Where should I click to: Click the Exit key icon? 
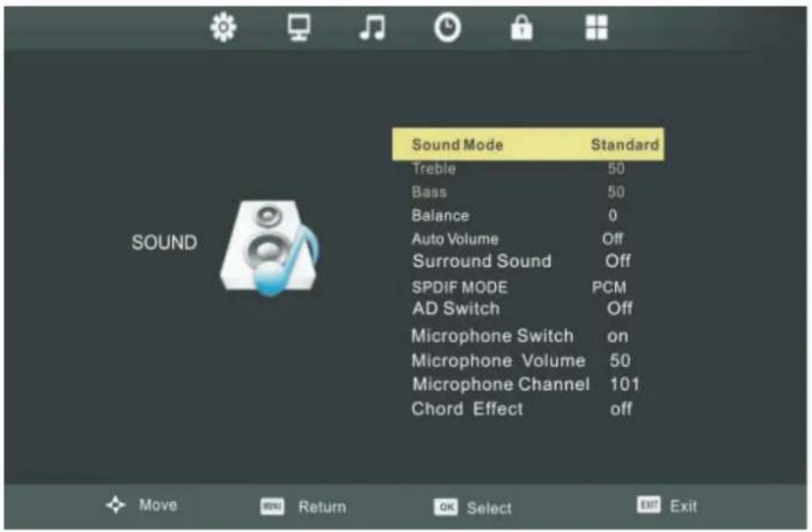point(649,505)
